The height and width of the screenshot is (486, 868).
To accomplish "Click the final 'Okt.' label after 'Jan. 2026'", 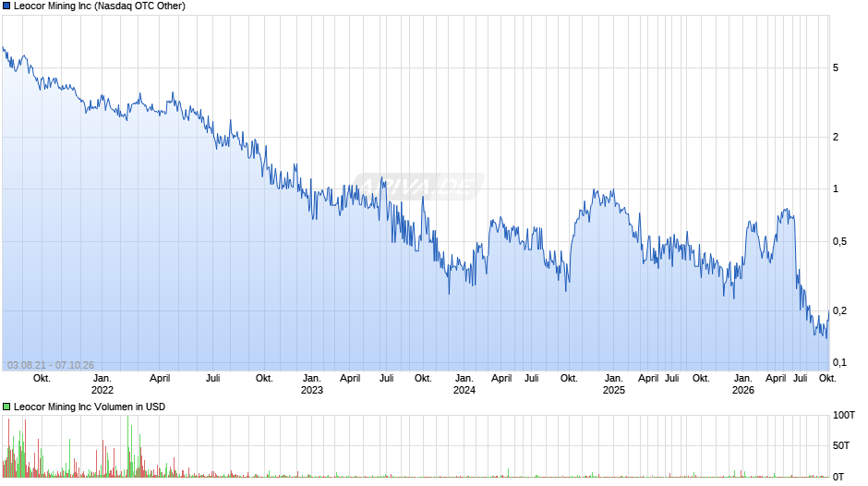I will pos(827,379).
